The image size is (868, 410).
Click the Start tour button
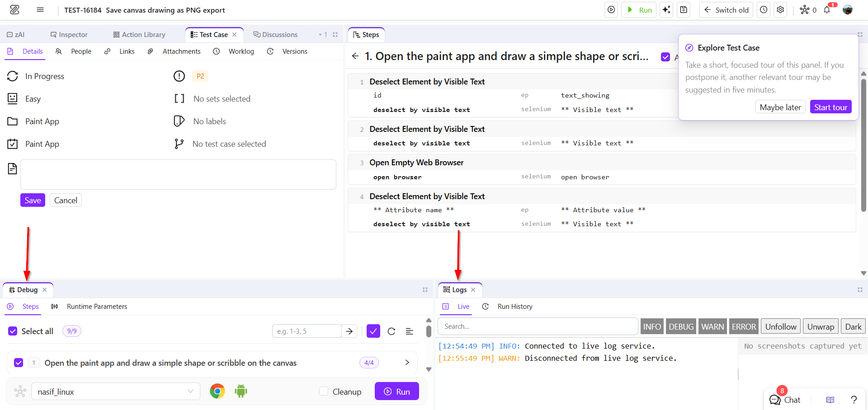click(x=830, y=107)
